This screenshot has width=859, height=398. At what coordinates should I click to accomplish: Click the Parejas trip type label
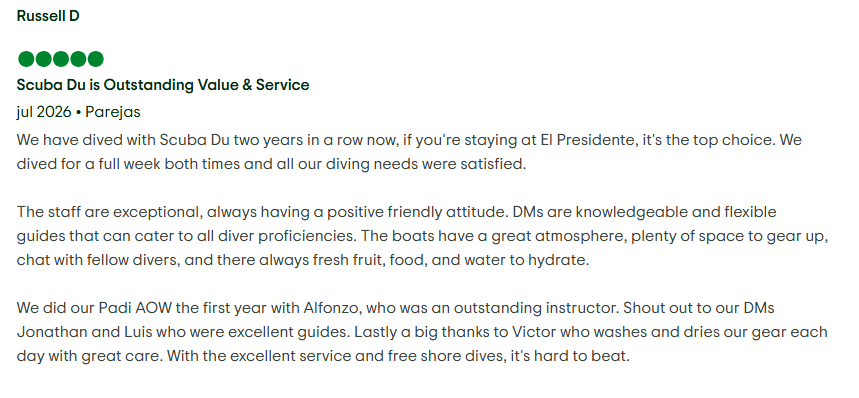(x=113, y=112)
